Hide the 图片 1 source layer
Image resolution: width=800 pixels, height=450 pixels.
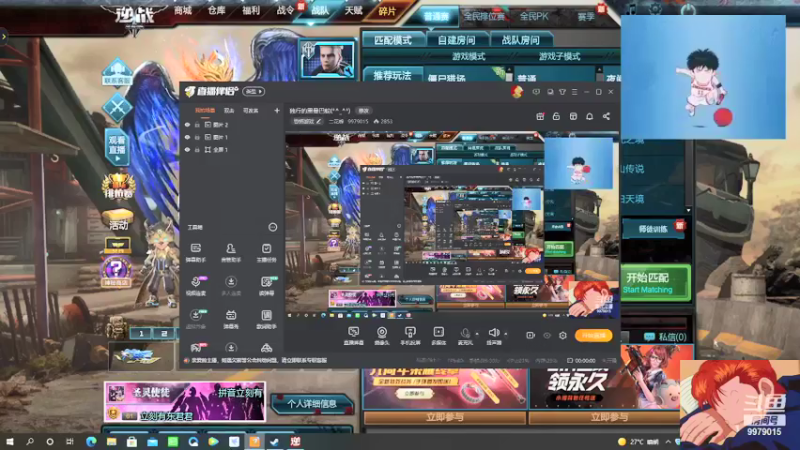(x=187, y=137)
